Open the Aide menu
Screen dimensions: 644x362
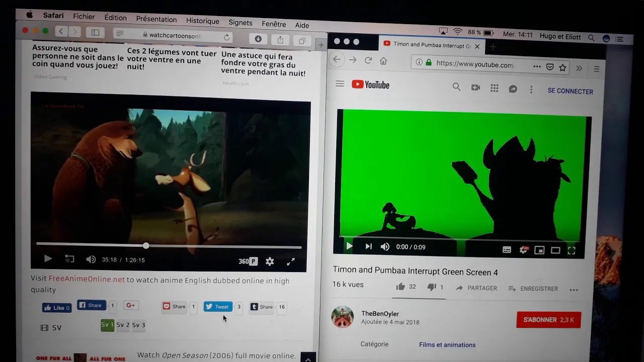tap(302, 25)
